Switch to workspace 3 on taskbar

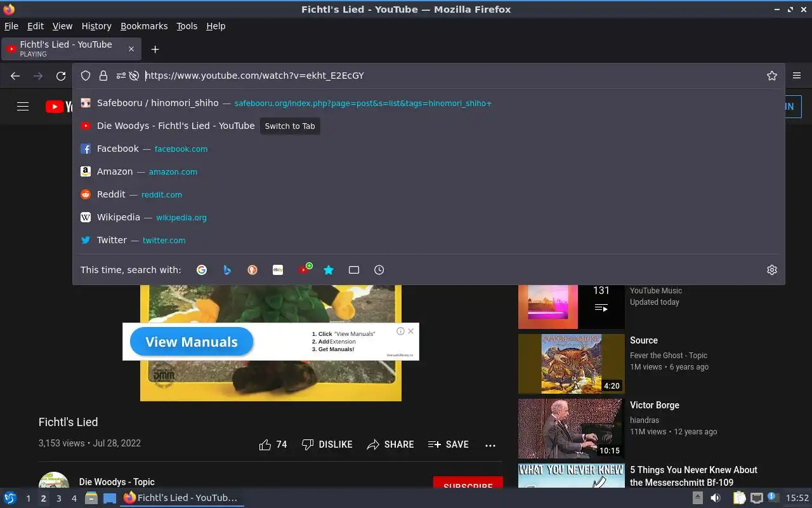tap(58, 498)
